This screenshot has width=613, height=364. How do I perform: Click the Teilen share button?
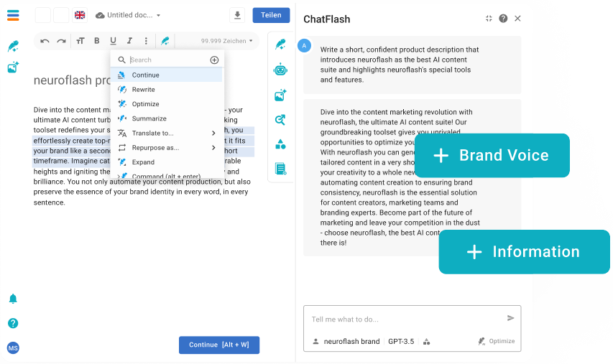(271, 15)
